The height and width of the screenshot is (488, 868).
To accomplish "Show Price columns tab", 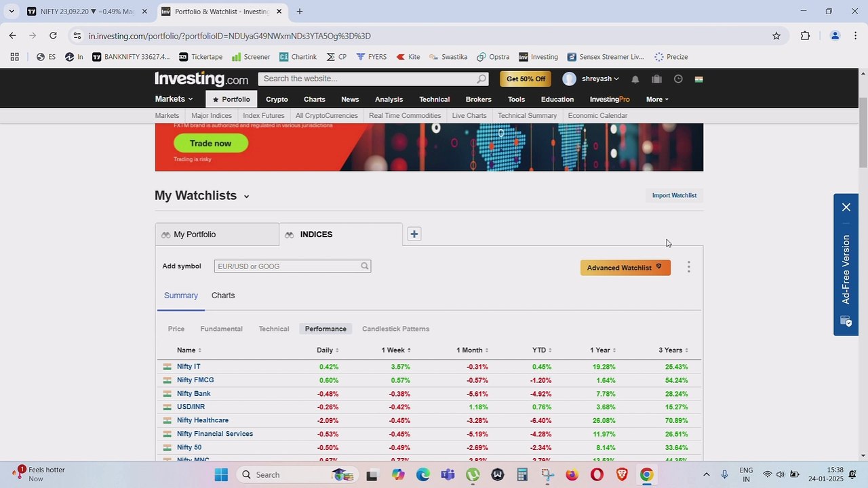I will pyautogui.click(x=176, y=329).
